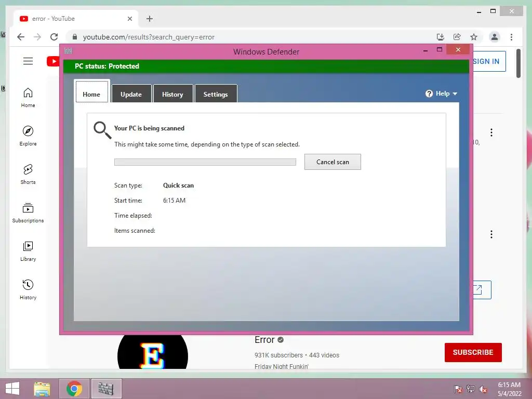Click Chrome icon in taskbar
The image size is (532, 399).
[74, 389]
